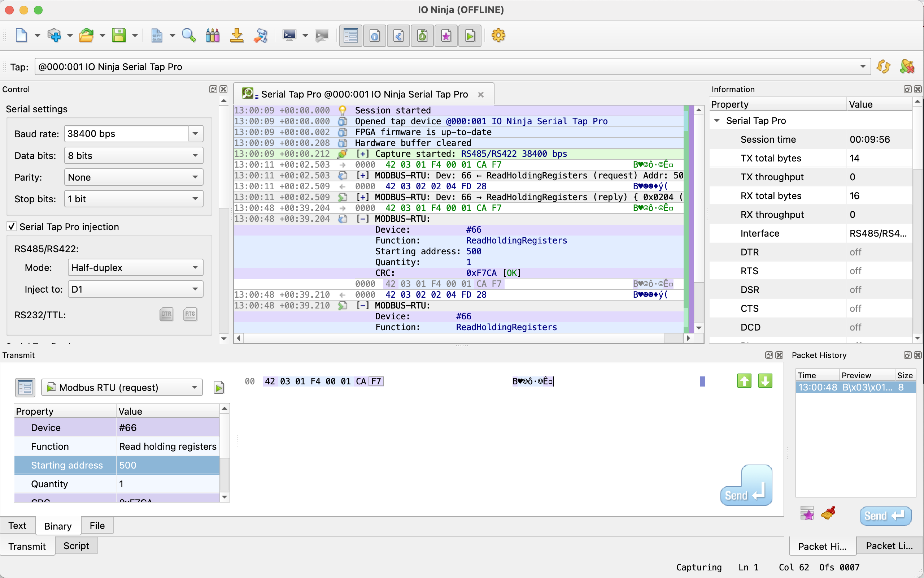
Task: Toggle the play page toolbar button
Action: (x=470, y=36)
